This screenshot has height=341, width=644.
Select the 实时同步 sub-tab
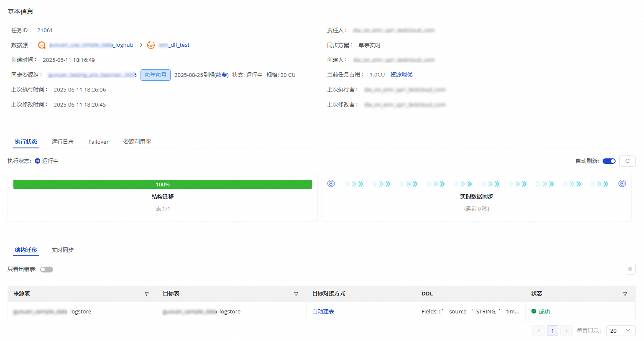[63, 250]
